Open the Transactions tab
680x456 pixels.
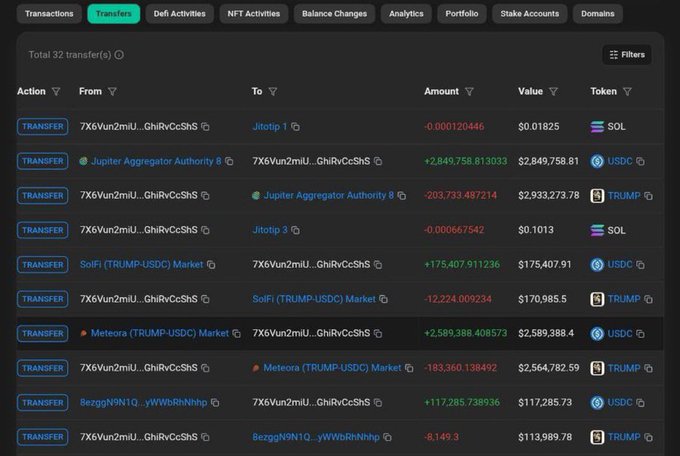coord(49,13)
